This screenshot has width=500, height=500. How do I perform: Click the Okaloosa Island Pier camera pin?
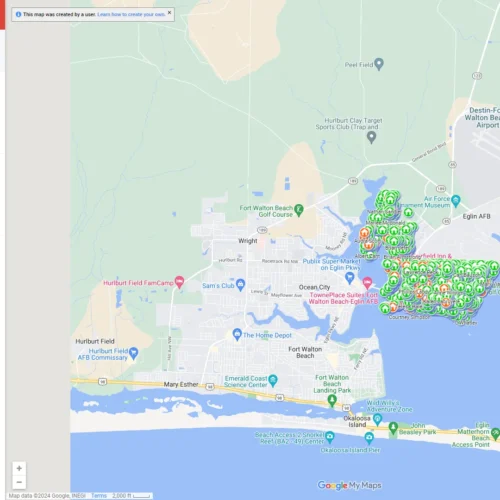[369, 438]
